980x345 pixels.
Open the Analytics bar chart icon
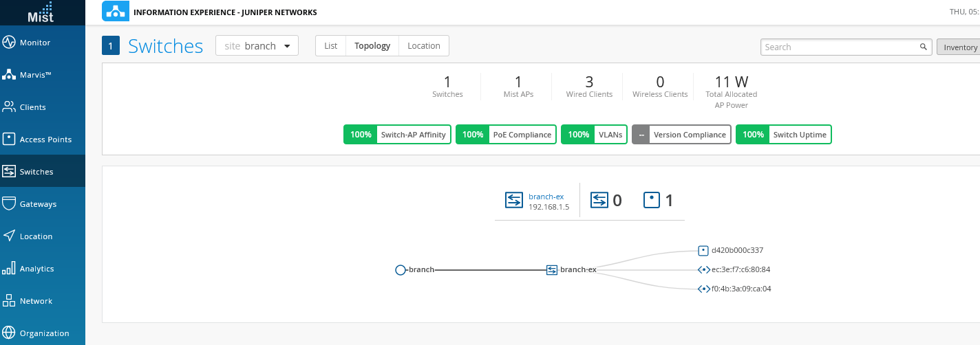pos(9,269)
